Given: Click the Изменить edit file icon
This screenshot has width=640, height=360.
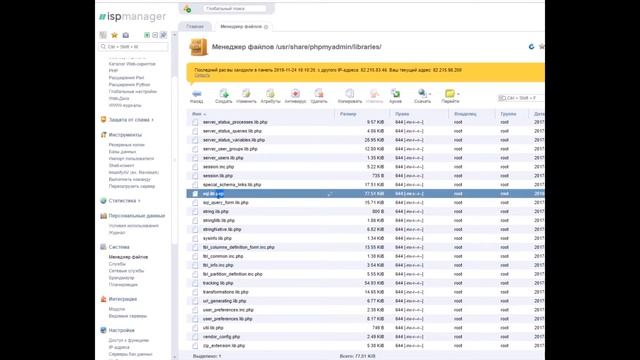Looking at the screenshot, I should click(246, 93).
